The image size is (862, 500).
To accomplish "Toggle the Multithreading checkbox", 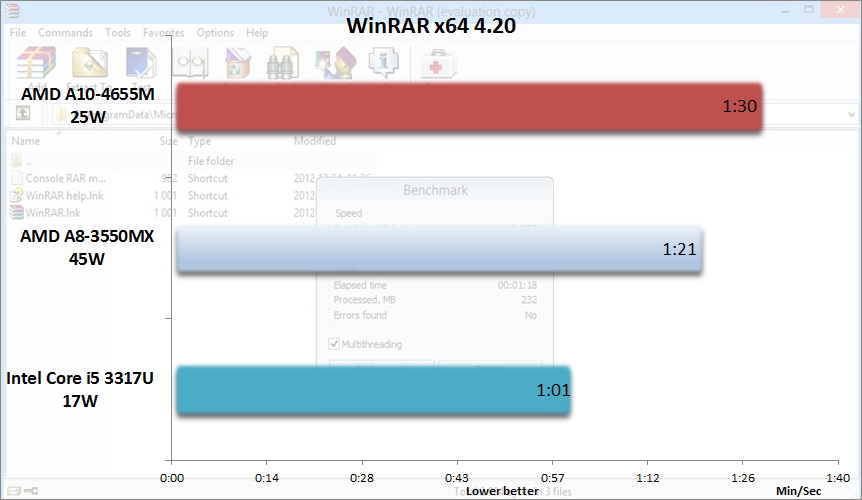I will (x=334, y=344).
